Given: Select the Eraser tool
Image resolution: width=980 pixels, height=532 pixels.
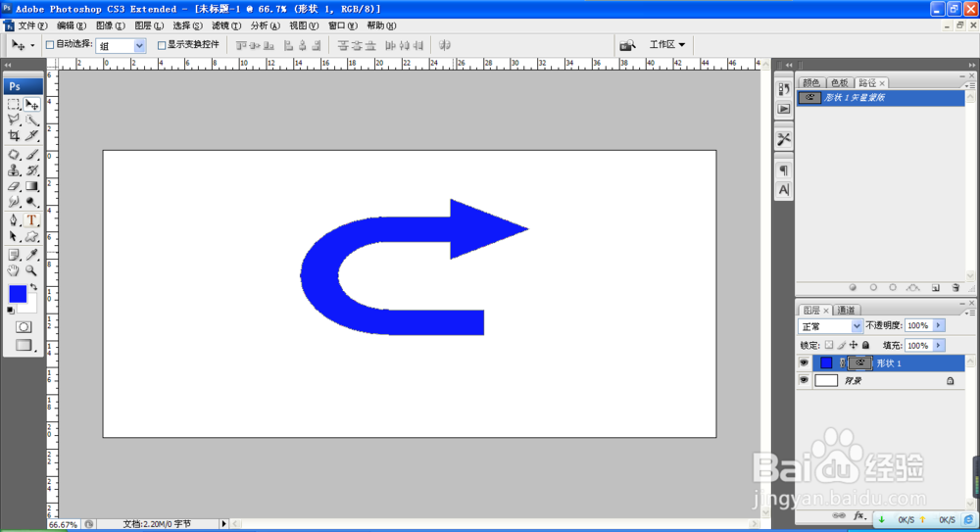Looking at the screenshot, I should [x=14, y=186].
